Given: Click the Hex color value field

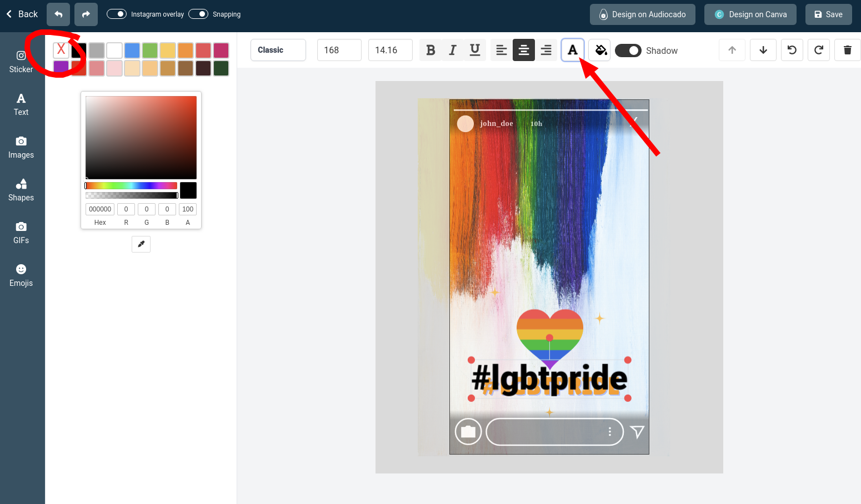Looking at the screenshot, I should [x=100, y=209].
